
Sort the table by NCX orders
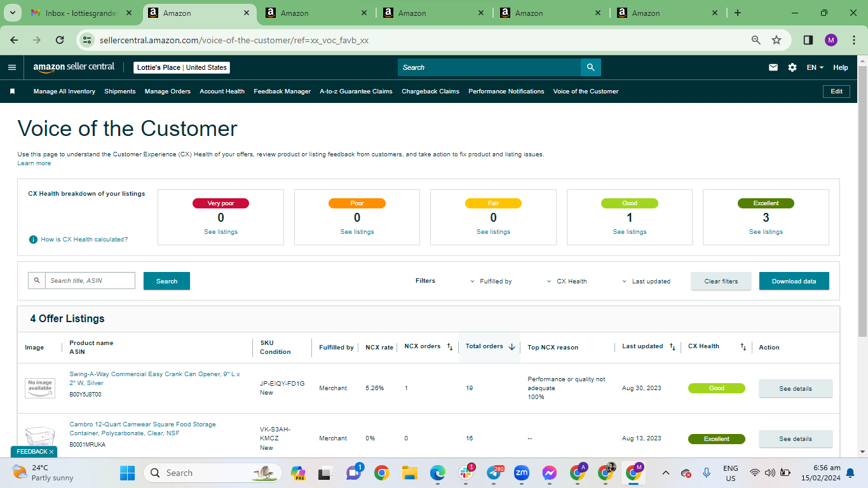(450, 347)
